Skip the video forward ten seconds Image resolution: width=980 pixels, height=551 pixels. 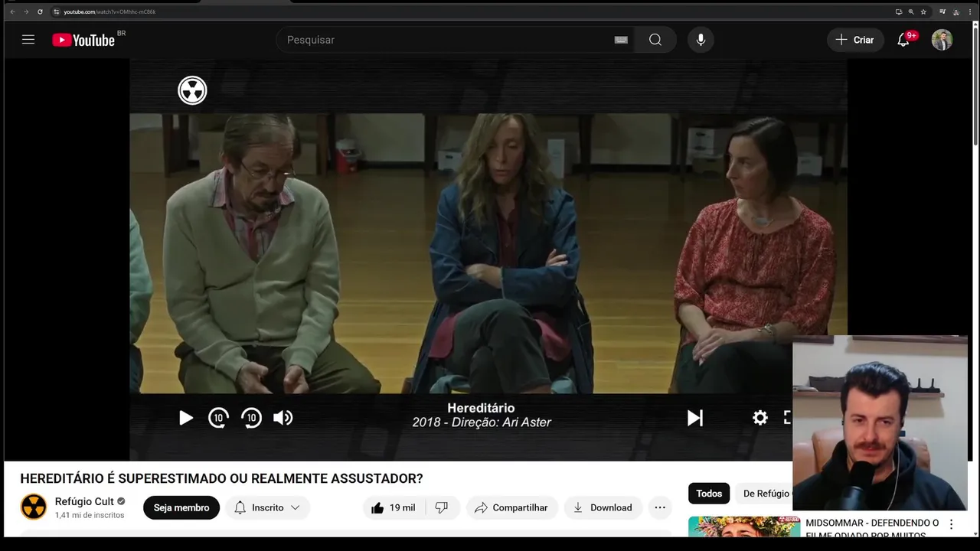click(251, 418)
